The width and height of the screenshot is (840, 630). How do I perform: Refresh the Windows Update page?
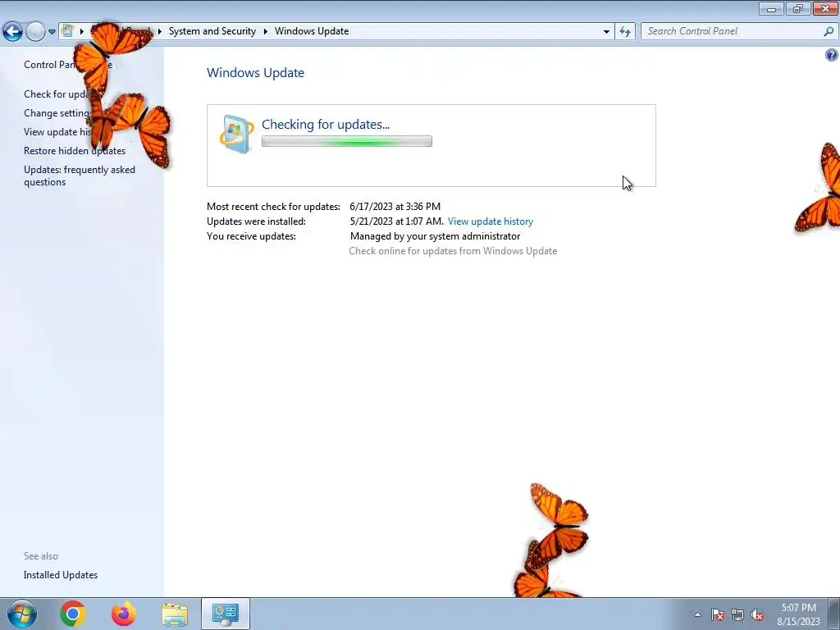(x=625, y=32)
